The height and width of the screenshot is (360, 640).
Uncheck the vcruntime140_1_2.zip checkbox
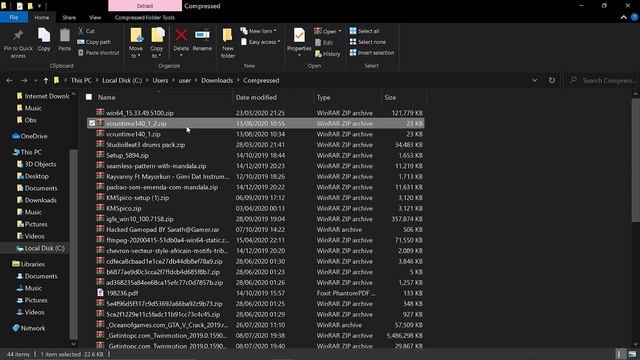(92, 123)
